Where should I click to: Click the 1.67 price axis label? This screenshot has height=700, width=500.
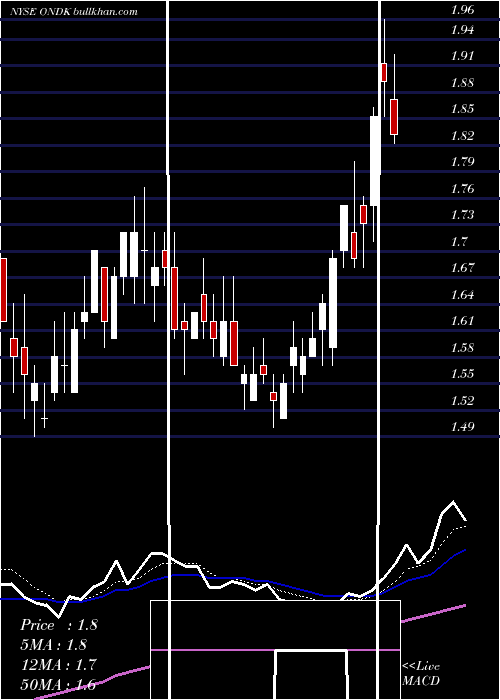coord(462,268)
